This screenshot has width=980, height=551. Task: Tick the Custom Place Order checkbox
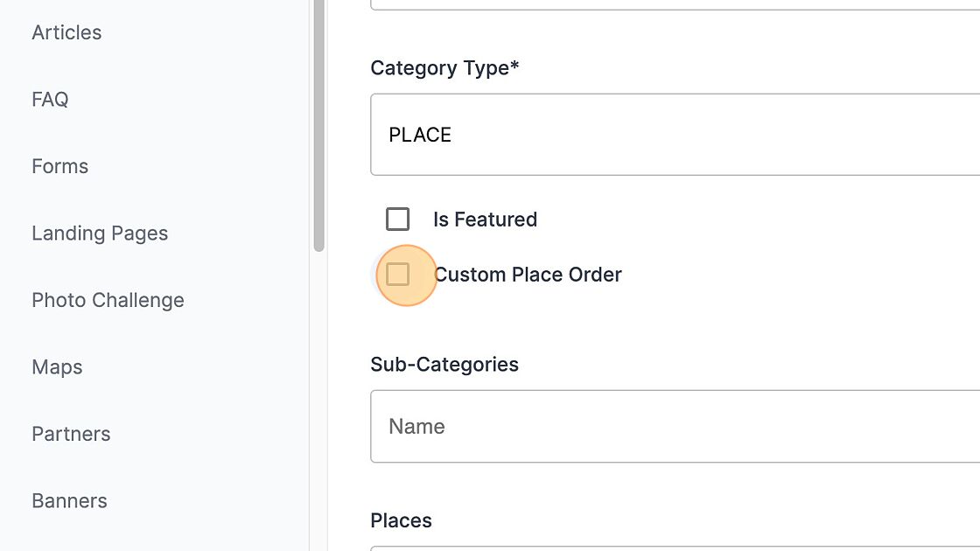398,275
